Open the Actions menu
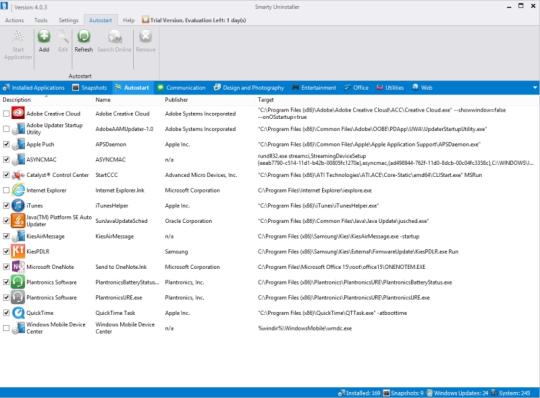The image size is (540, 398). (14, 20)
